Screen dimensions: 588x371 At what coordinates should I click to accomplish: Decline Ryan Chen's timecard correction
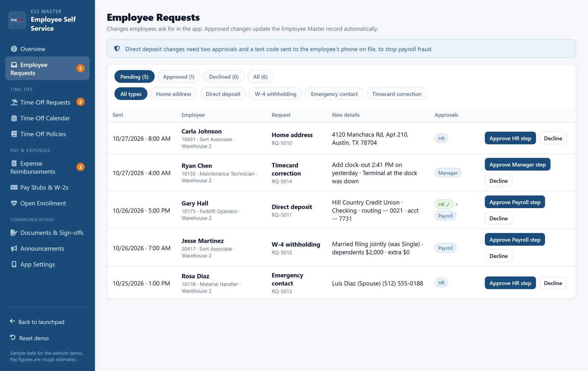pos(498,181)
